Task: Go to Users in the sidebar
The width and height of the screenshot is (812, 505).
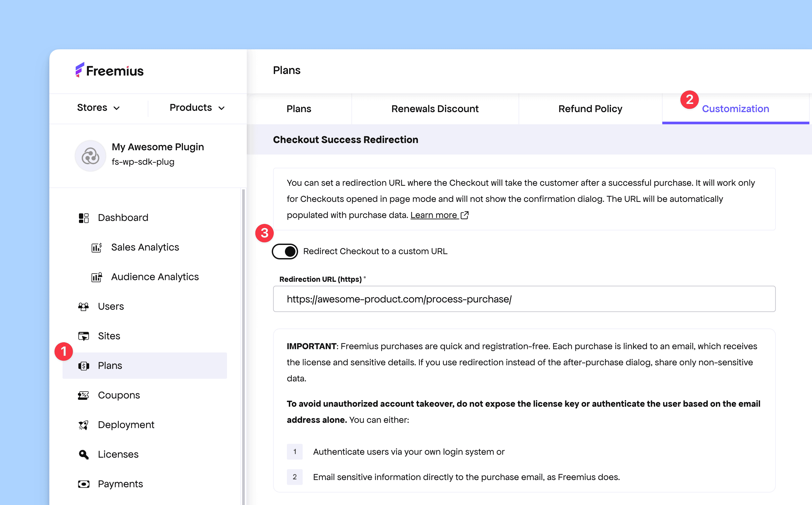Action: point(145,307)
